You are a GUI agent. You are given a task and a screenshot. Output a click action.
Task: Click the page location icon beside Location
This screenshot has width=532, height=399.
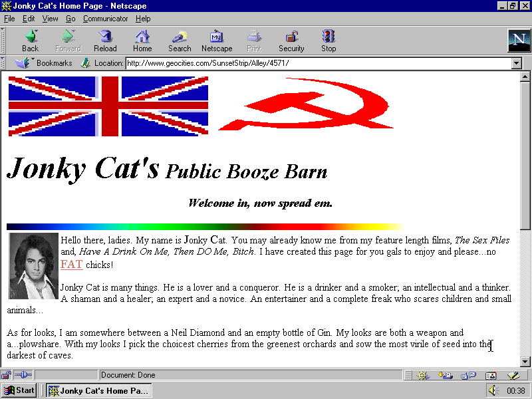pyautogui.click(x=85, y=63)
